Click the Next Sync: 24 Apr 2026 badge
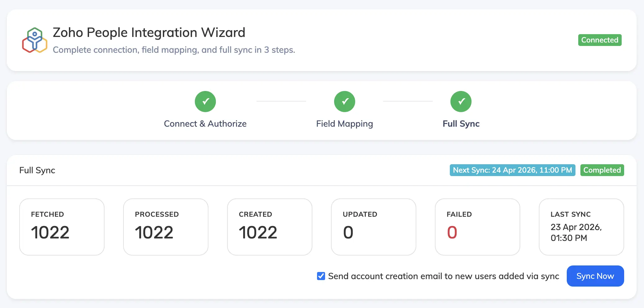644x308 pixels. 512,170
